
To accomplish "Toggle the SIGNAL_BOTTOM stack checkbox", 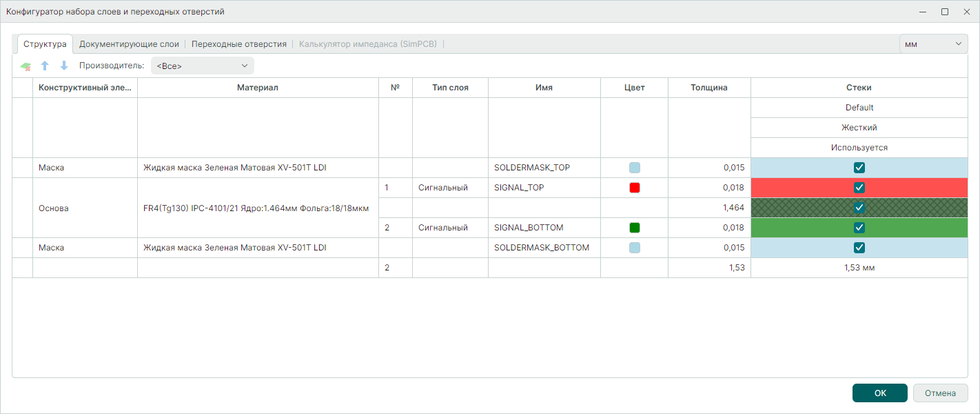I will tap(859, 228).
